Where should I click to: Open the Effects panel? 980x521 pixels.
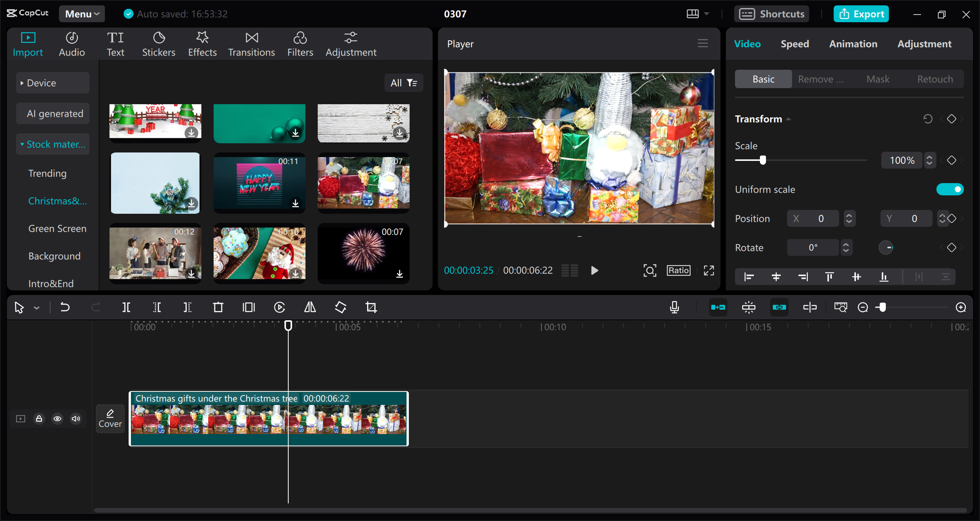click(x=202, y=43)
